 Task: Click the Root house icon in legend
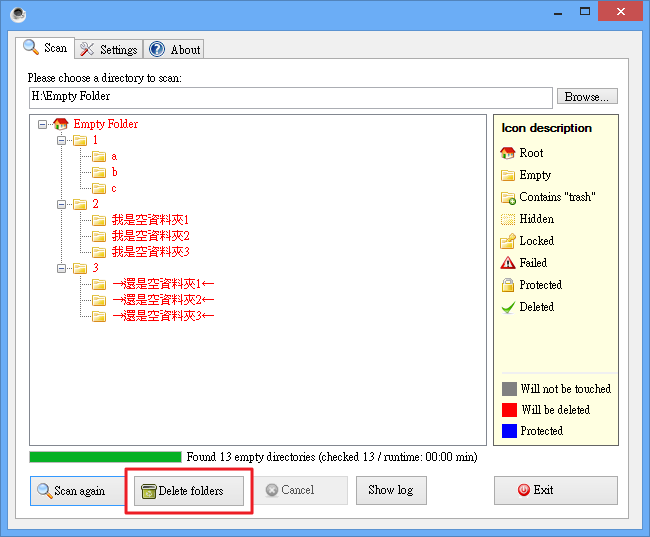point(508,153)
